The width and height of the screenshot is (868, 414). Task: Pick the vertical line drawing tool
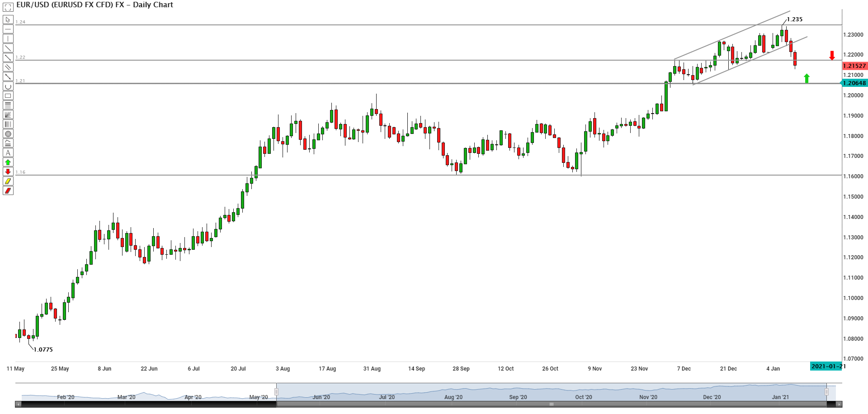[x=8, y=39]
